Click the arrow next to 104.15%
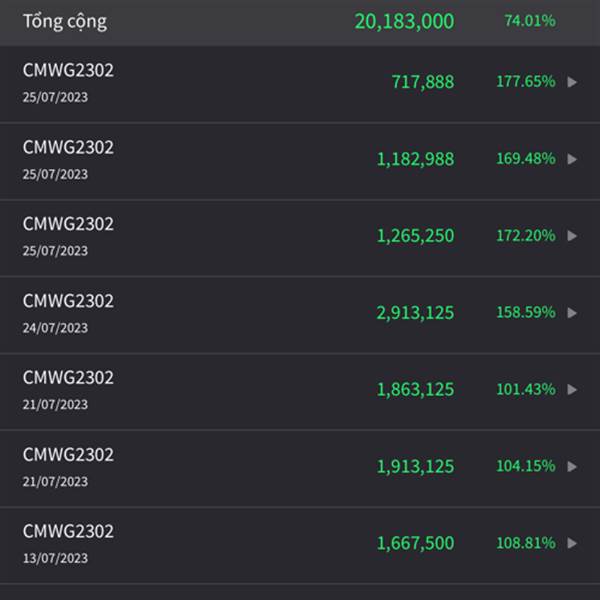The image size is (600, 600). 572,467
